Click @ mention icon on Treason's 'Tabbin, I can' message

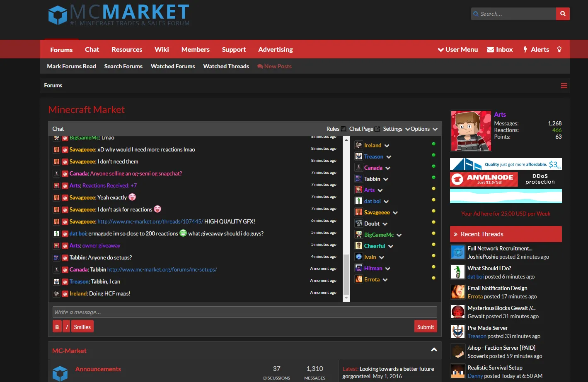[x=65, y=282]
